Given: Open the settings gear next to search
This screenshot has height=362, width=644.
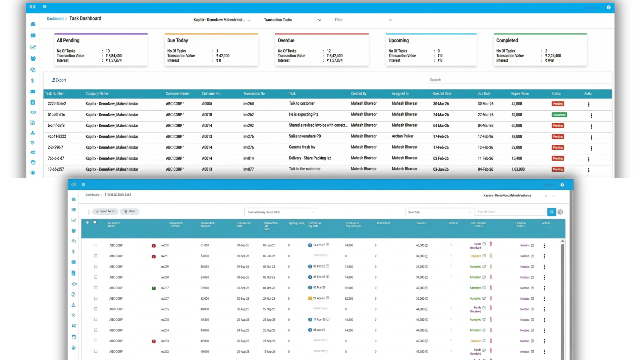Looking at the screenshot, I should tap(560, 212).
